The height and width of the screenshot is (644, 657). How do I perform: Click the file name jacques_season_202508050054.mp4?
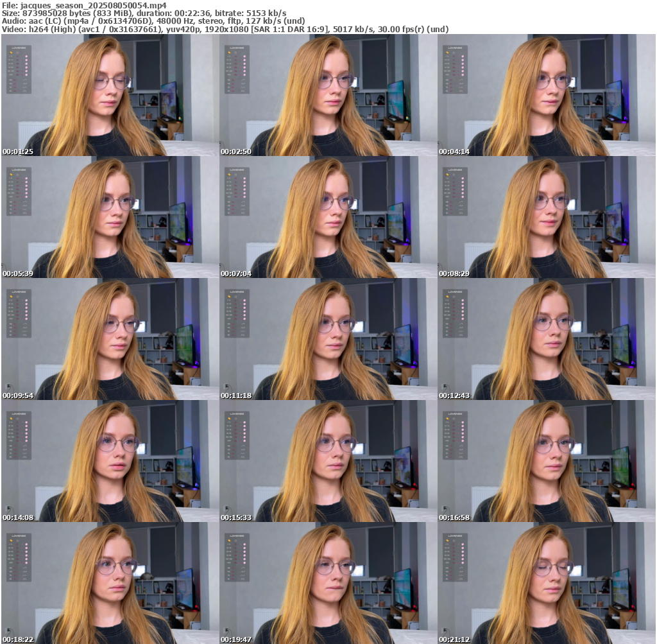coord(93,5)
